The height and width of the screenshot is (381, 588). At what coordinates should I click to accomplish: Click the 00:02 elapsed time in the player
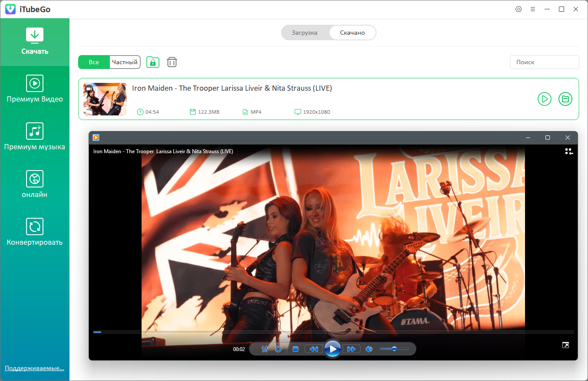coord(239,349)
